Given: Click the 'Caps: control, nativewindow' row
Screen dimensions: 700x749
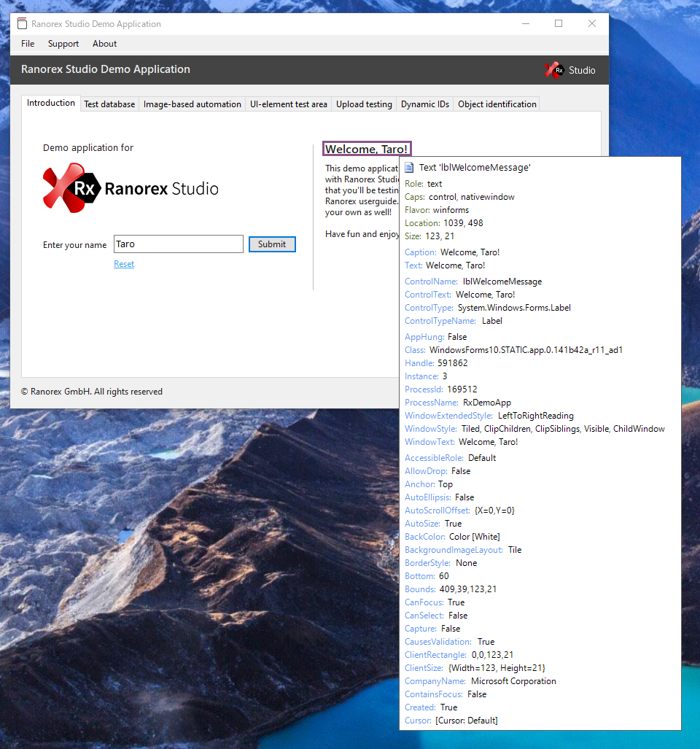Looking at the screenshot, I should click(x=459, y=197).
